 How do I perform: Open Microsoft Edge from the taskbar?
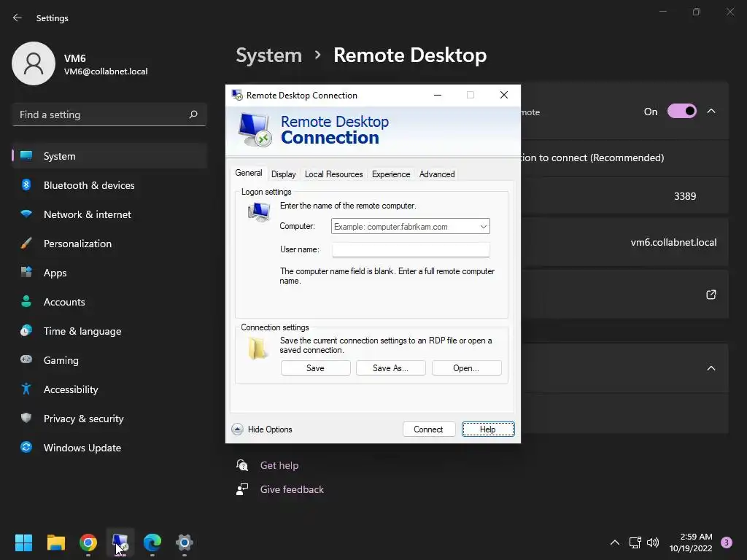[x=152, y=542]
